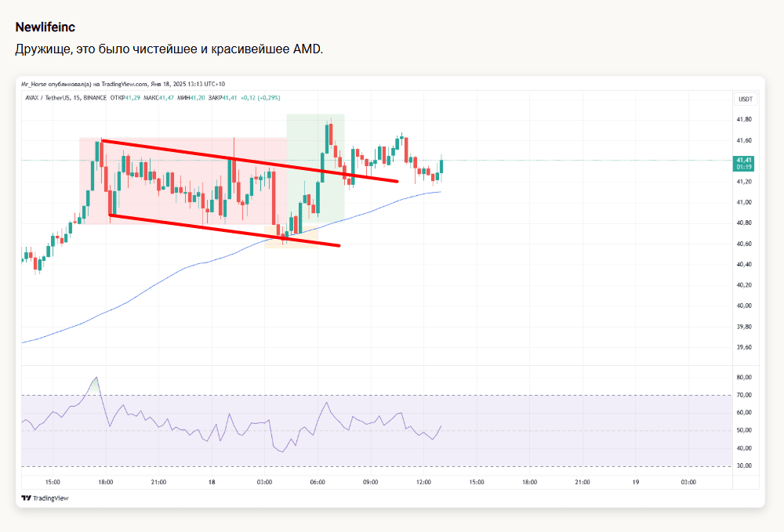Click the ЗАКР closing price value in header
The width and height of the screenshot is (784, 532).
click(229, 97)
